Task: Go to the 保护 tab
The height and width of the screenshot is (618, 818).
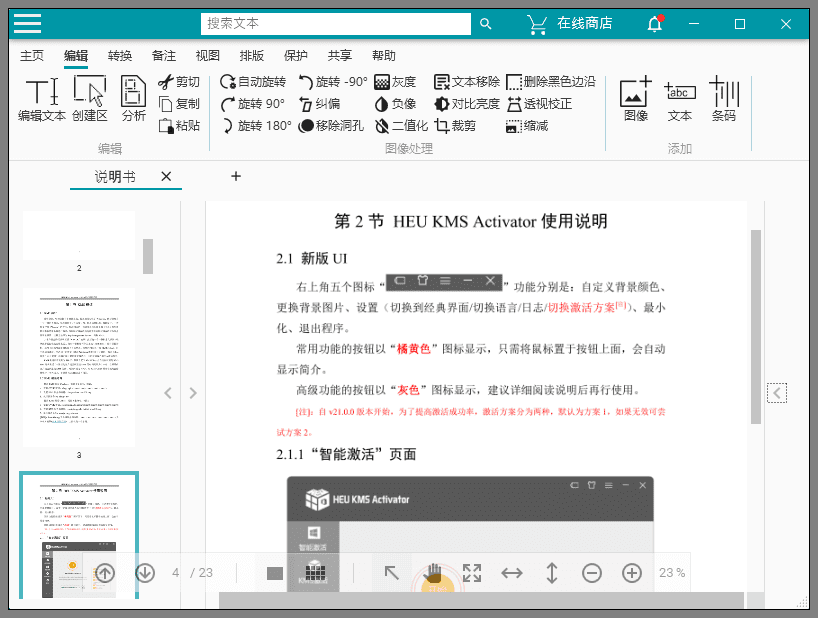Action: coord(296,55)
